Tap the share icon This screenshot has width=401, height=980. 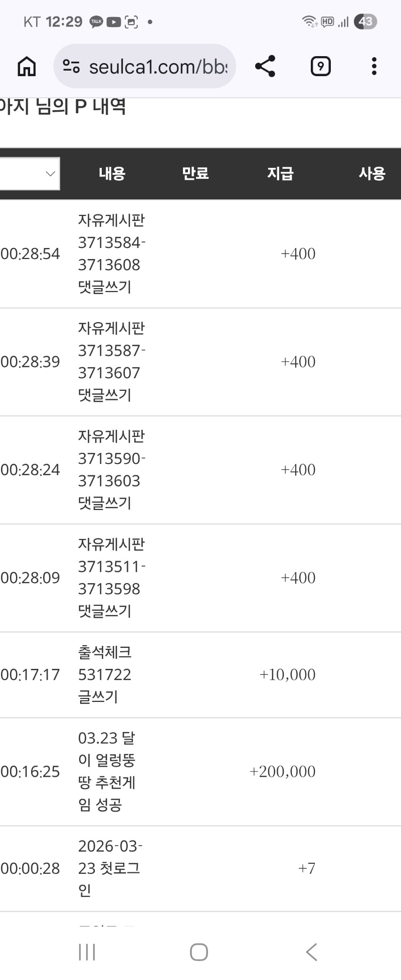[265, 66]
